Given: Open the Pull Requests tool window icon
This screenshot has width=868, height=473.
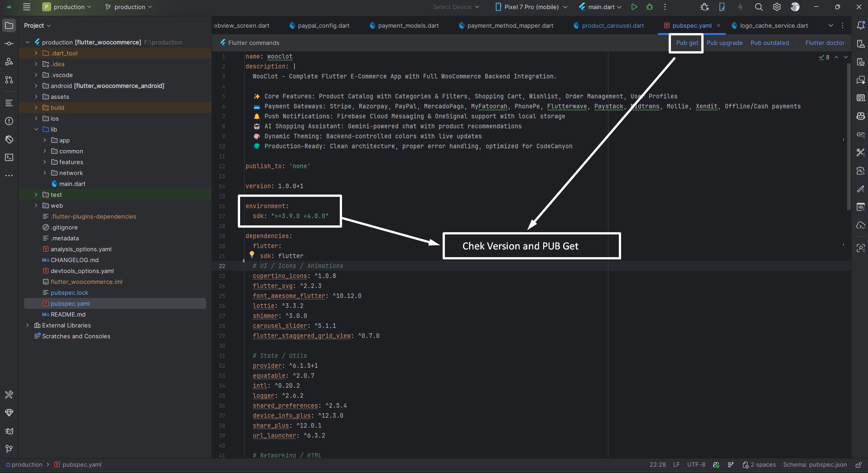Looking at the screenshot, I should pos(9,80).
